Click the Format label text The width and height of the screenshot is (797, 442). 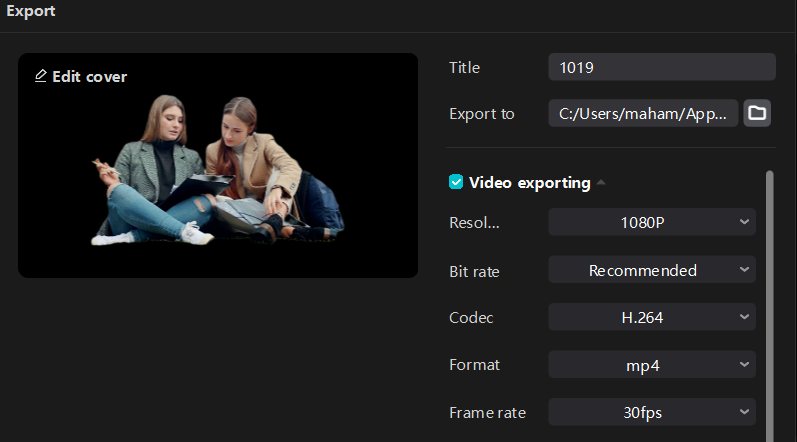pyautogui.click(x=474, y=365)
